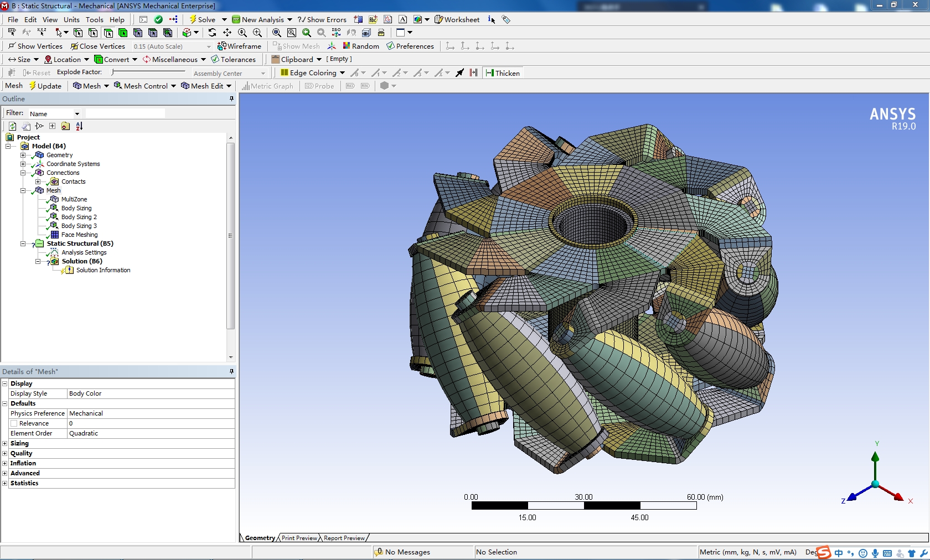Select the Pan view tool icon

227,33
